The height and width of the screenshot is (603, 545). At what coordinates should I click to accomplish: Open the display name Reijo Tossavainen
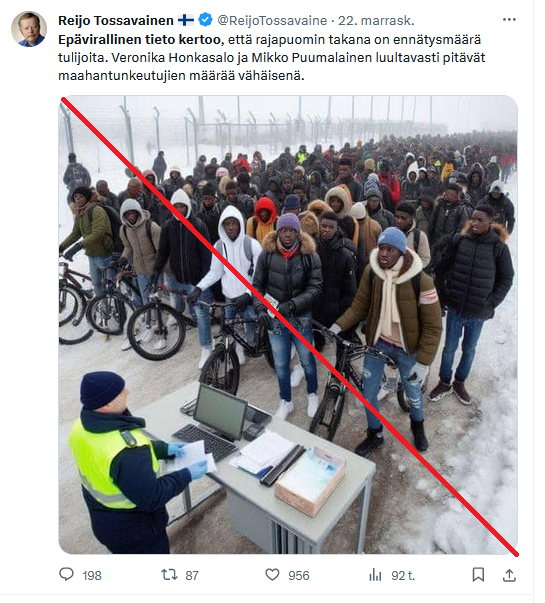coord(116,20)
